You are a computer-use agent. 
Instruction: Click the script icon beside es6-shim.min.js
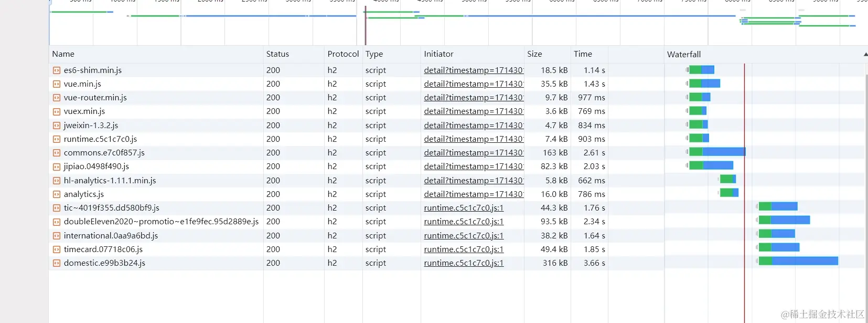click(x=57, y=70)
